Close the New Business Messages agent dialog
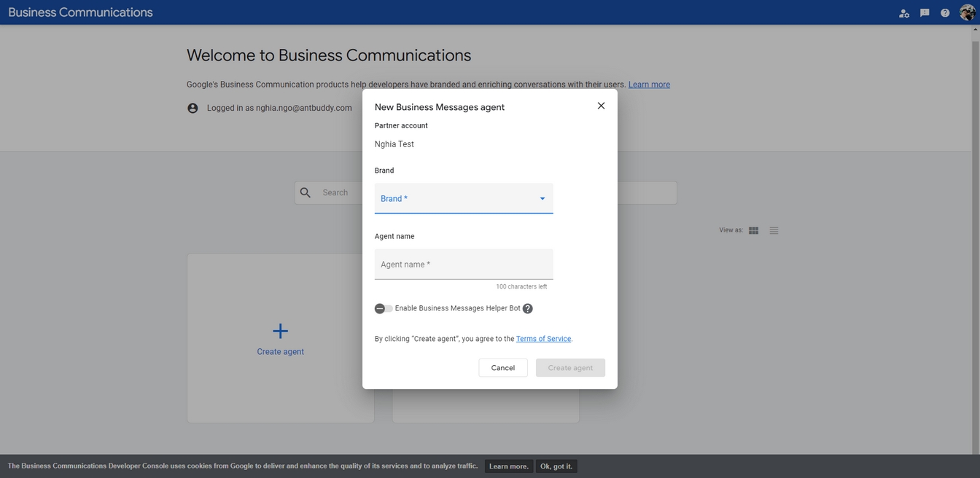Image resolution: width=980 pixels, height=478 pixels. (x=601, y=106)
